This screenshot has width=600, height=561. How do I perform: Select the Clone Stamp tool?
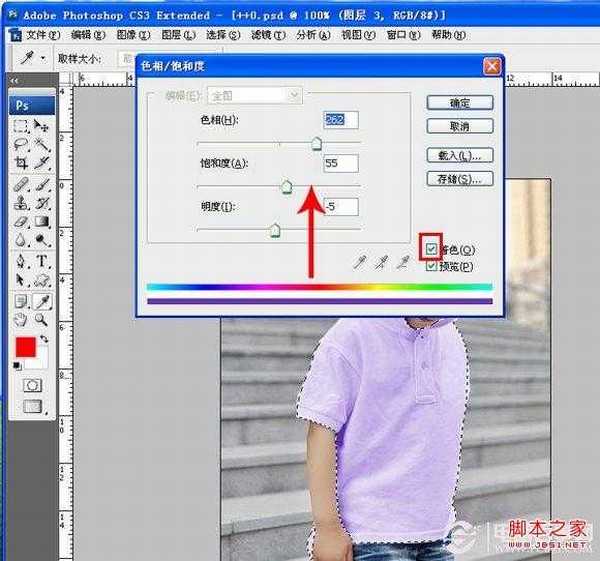tap(20, 202)
